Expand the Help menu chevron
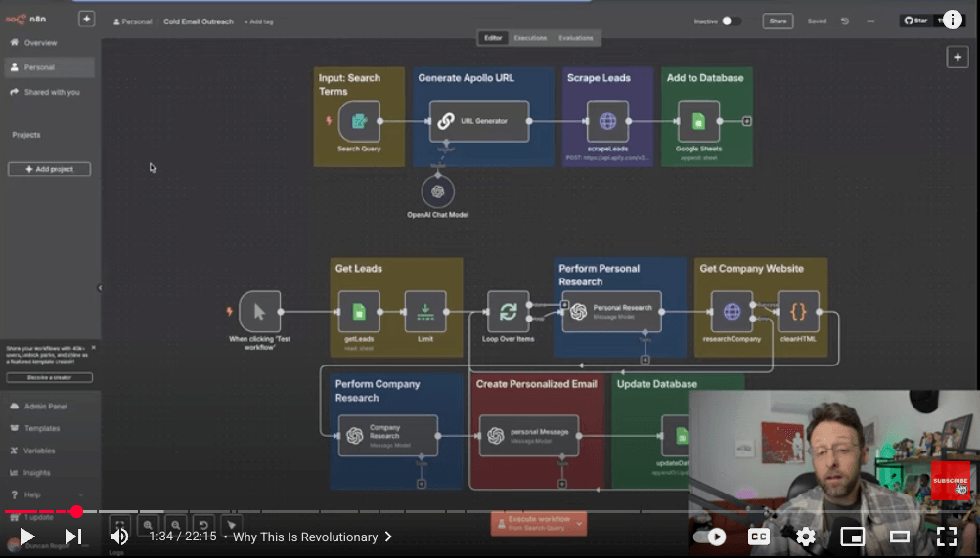980x558 pixels. pyautogui.click(x=80, y=494)
